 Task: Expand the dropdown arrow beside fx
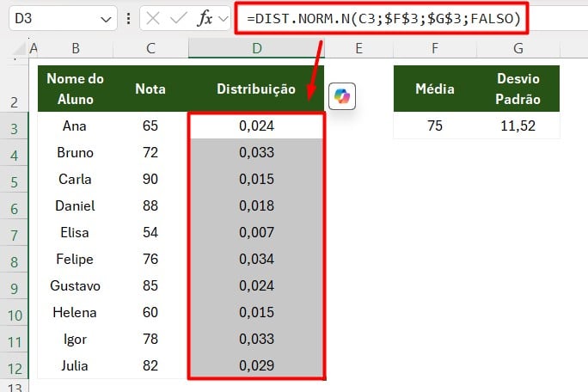pyautogui.click(x=224, y=18)
